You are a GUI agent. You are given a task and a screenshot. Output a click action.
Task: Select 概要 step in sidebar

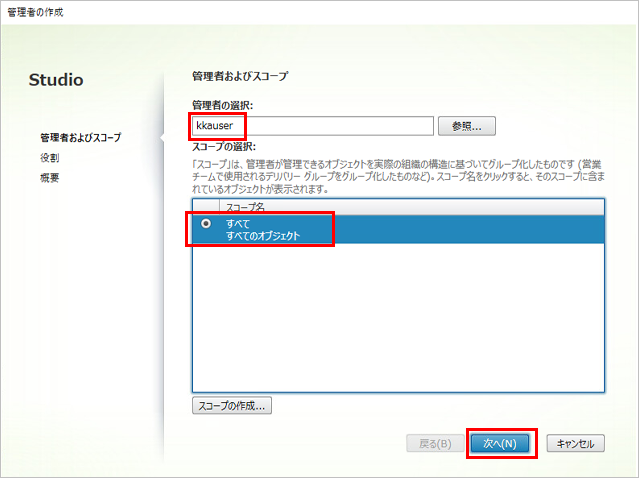50,178
